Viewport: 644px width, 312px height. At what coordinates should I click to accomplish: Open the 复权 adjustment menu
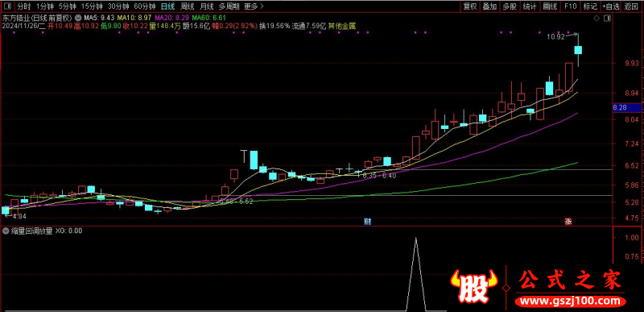(470, 6)
